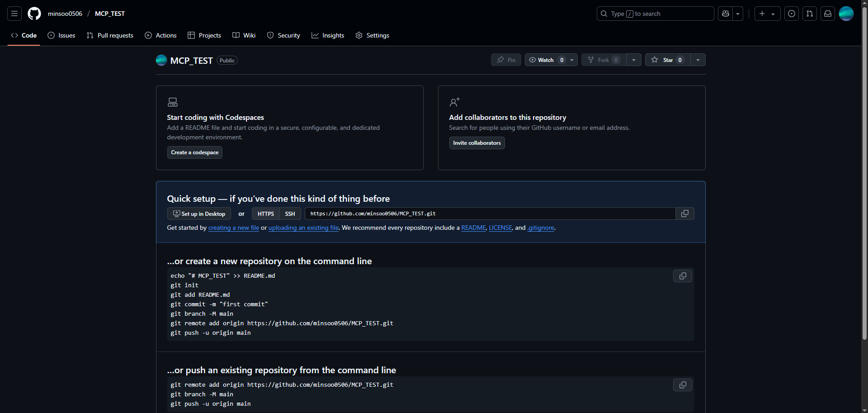Click the Codespaces monitor icon

pos(173,102)
